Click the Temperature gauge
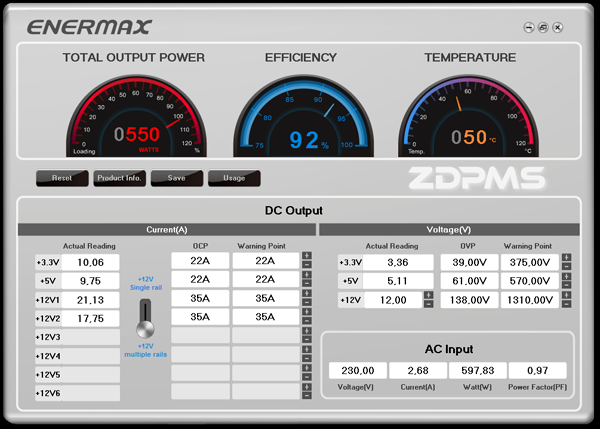600x429 pixels. point(468,117)
